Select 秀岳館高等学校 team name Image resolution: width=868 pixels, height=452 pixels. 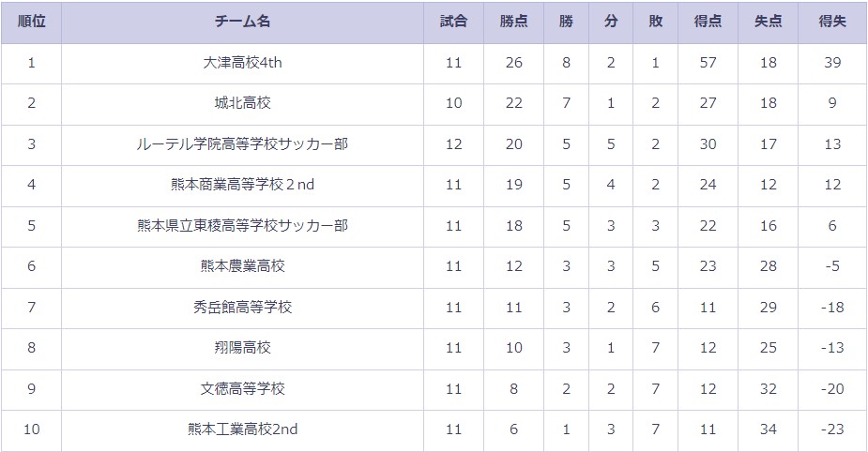tap(242, 307)
